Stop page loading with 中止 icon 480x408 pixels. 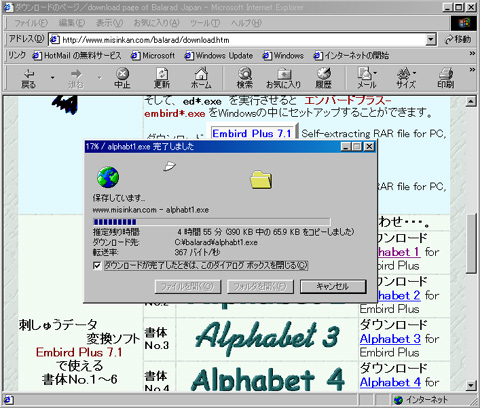[122, 78]
